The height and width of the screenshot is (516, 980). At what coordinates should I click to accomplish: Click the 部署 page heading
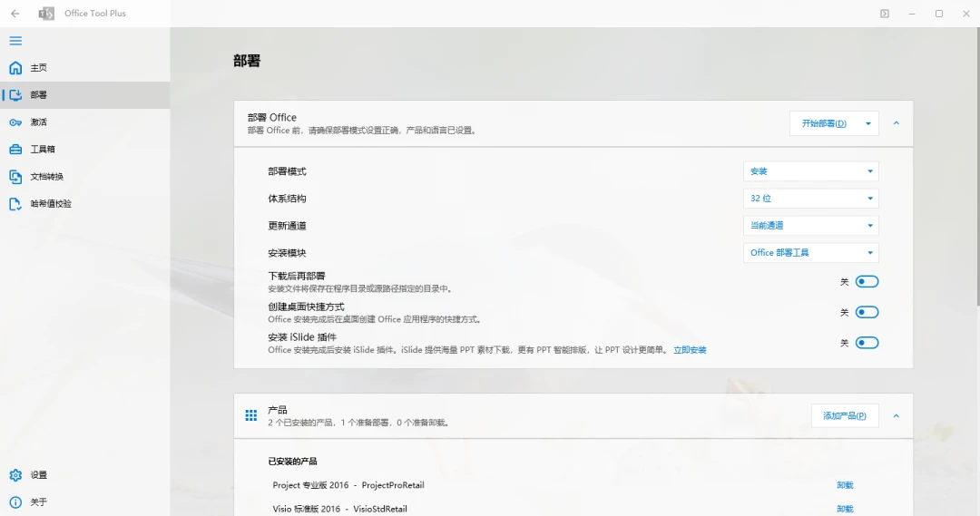[x=247, y=61]
